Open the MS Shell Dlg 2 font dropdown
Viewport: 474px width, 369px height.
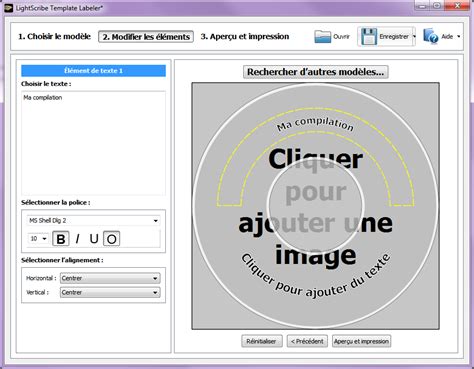tap(93, 221)
